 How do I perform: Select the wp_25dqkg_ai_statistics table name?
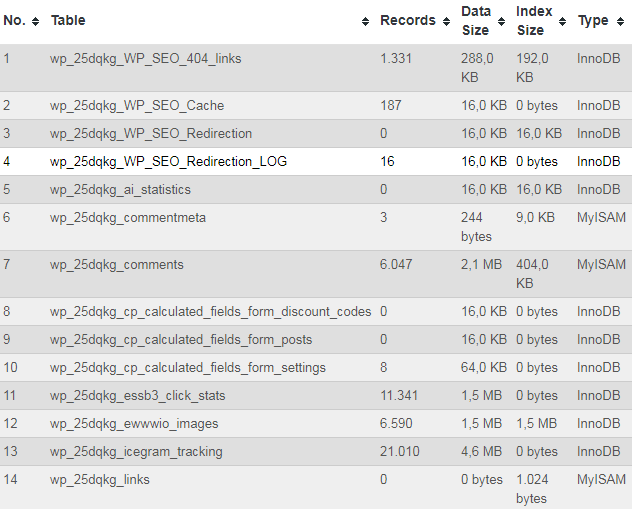(120, 189)
